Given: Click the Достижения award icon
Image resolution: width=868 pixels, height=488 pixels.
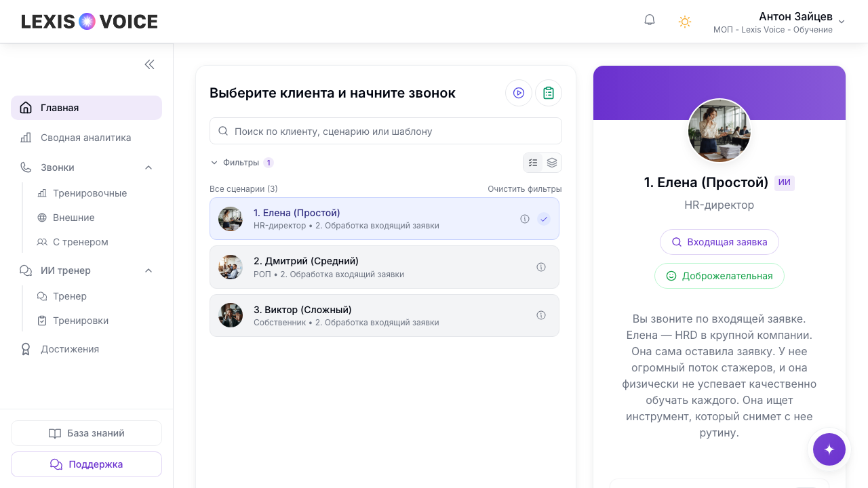Looking at the screenshot, I should click(x=26, y=349).
